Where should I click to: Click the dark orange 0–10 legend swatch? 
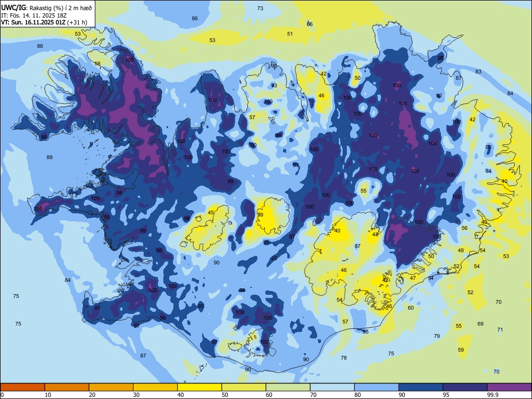coord(22,387)
